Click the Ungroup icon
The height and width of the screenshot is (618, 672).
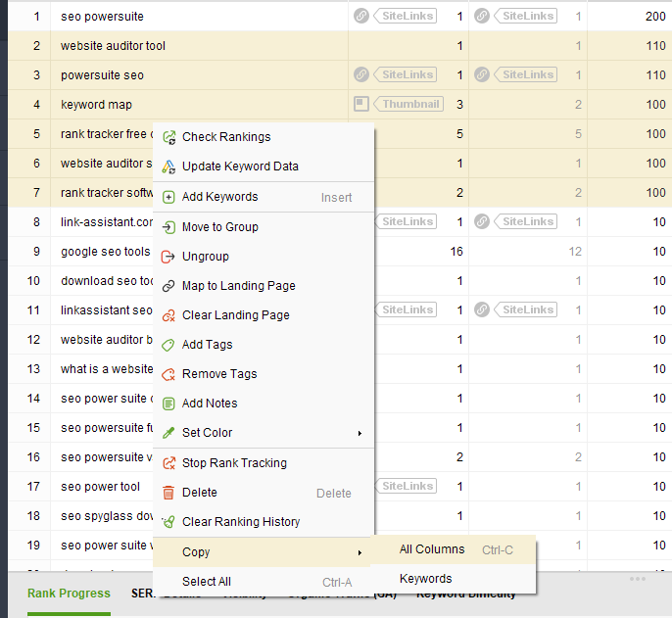coord(168,257)
